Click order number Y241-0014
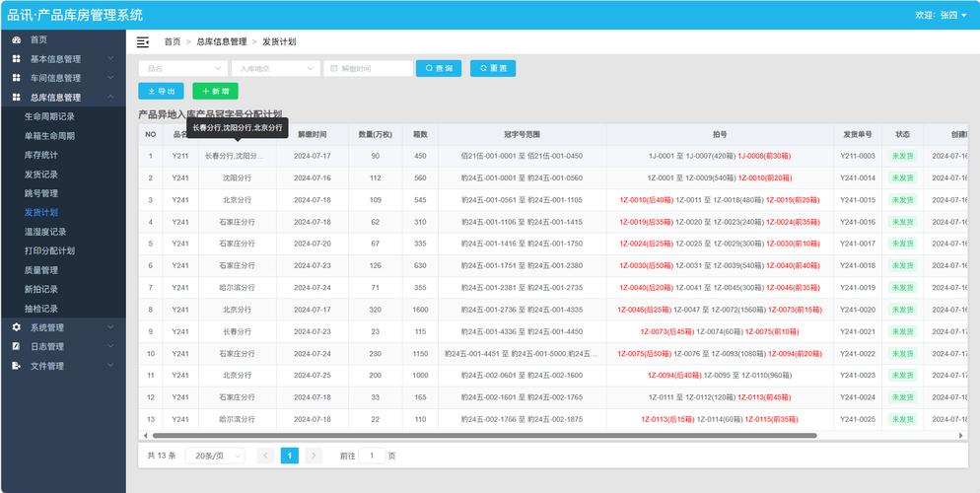 [x=858, y=178]
